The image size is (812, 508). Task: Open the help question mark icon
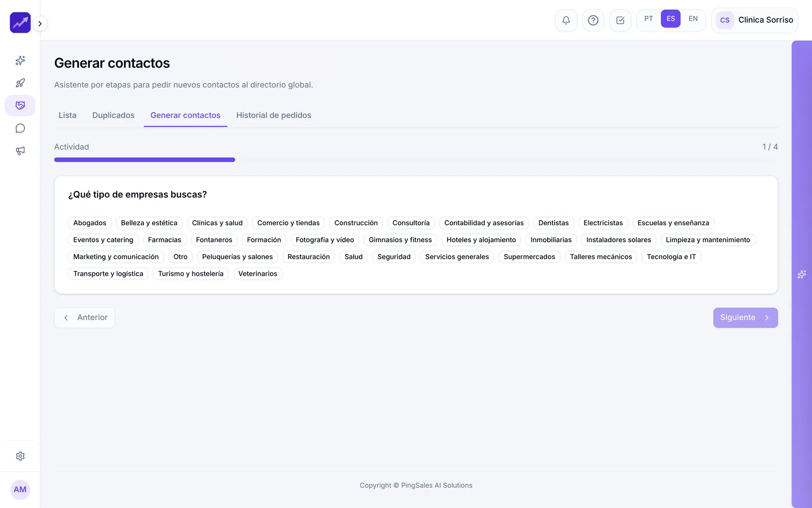tap(593, 20)
